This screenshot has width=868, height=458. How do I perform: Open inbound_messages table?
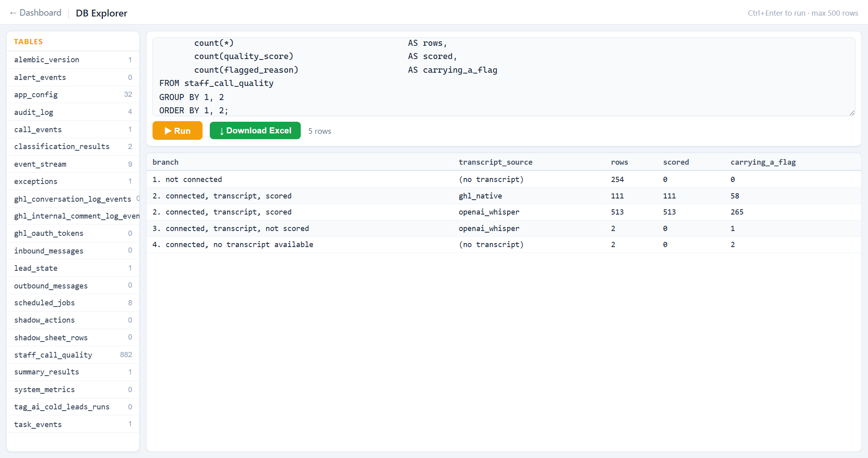point(73,251)
